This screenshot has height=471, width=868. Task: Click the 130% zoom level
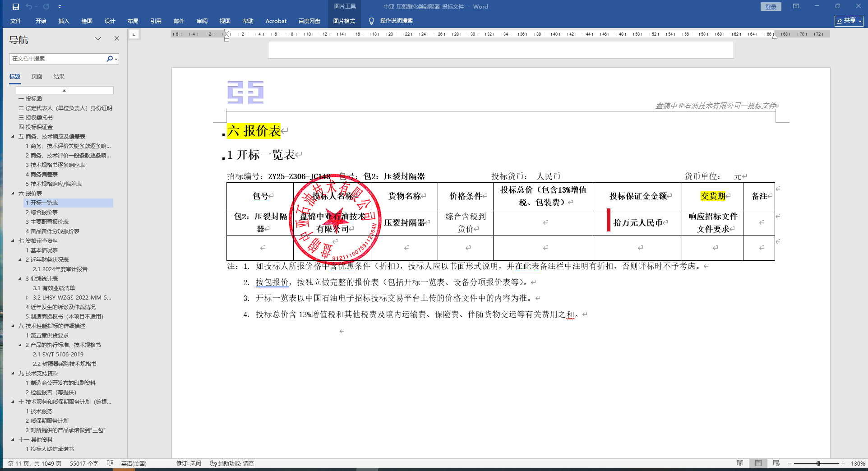(x=858, y=463)
